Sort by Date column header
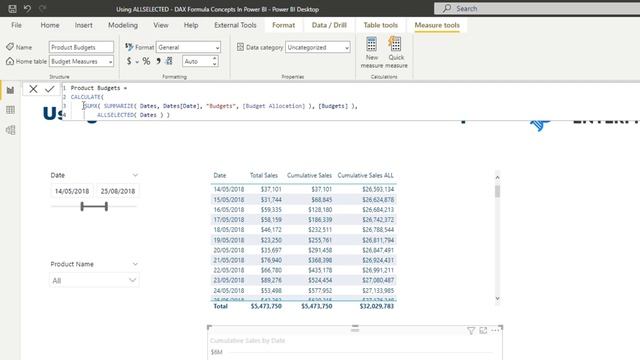Viewport: 640px width, 360px height. [220, 176]
